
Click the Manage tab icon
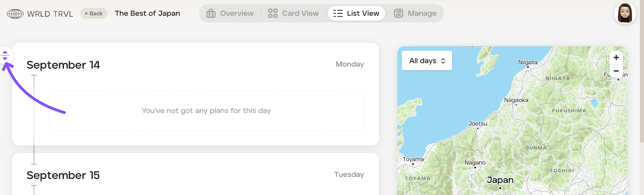point(399,13)
